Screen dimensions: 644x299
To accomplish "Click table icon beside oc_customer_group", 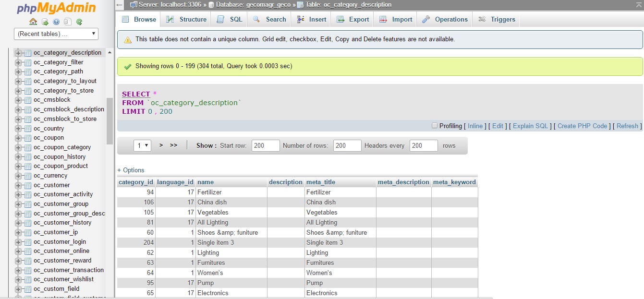I will [x=28, y=204].
